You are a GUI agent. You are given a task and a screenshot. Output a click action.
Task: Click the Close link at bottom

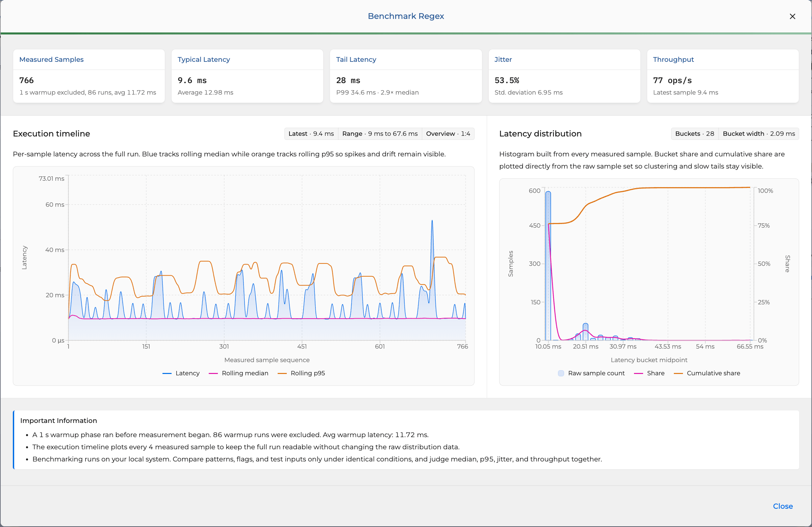(783, 506)
